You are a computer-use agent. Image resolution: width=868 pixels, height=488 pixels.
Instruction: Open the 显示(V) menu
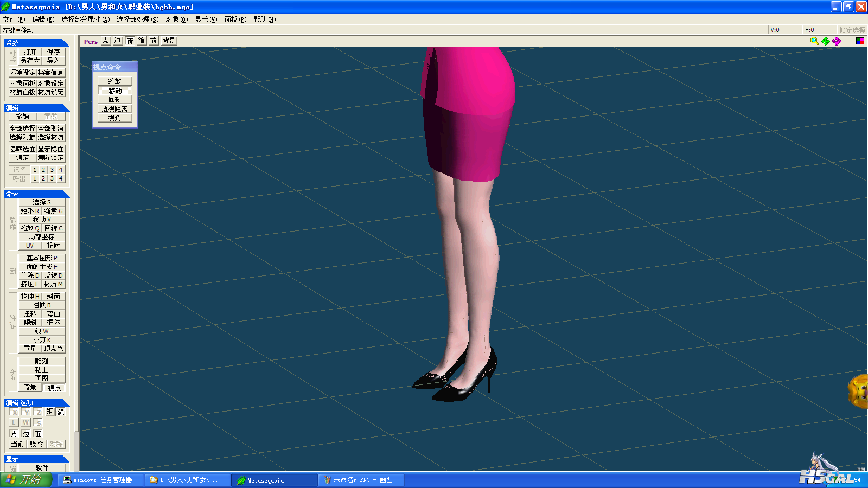206,20
